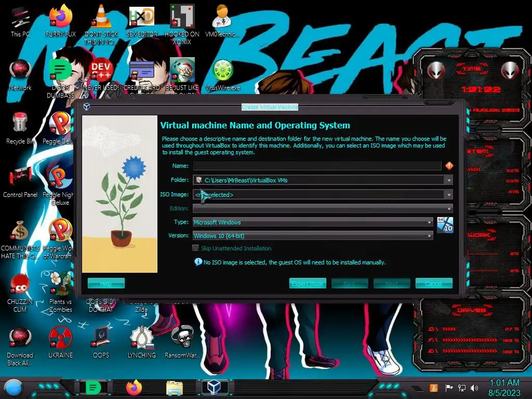
Task: Click the volume speaker tray icon
Action: pos(474,388)
